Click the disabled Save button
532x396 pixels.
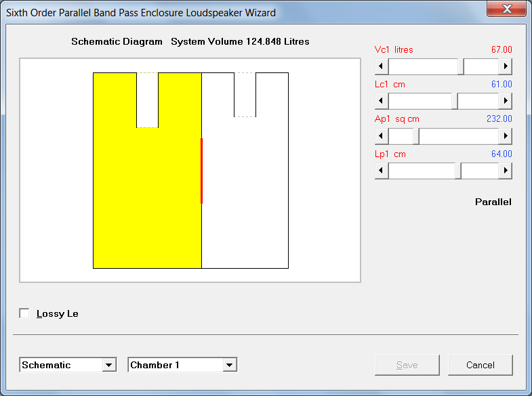point(407,365)
